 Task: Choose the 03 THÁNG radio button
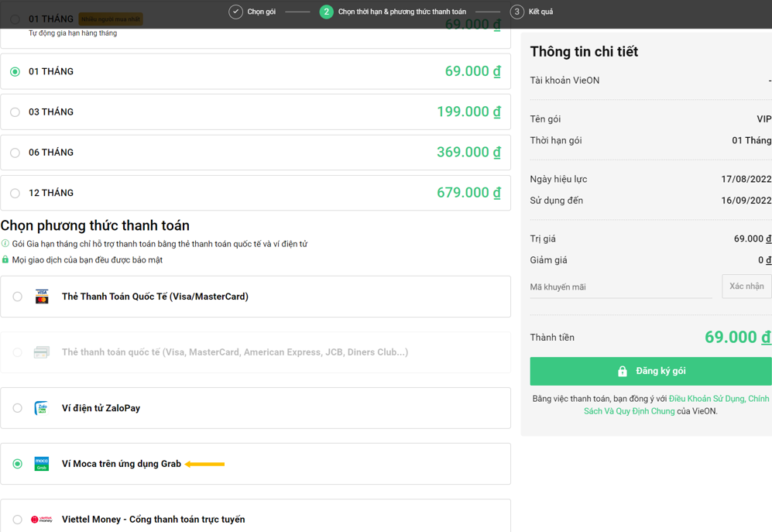[15, 112]
